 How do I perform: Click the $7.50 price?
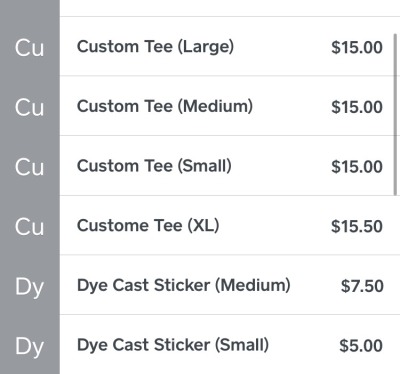point(362,286)
